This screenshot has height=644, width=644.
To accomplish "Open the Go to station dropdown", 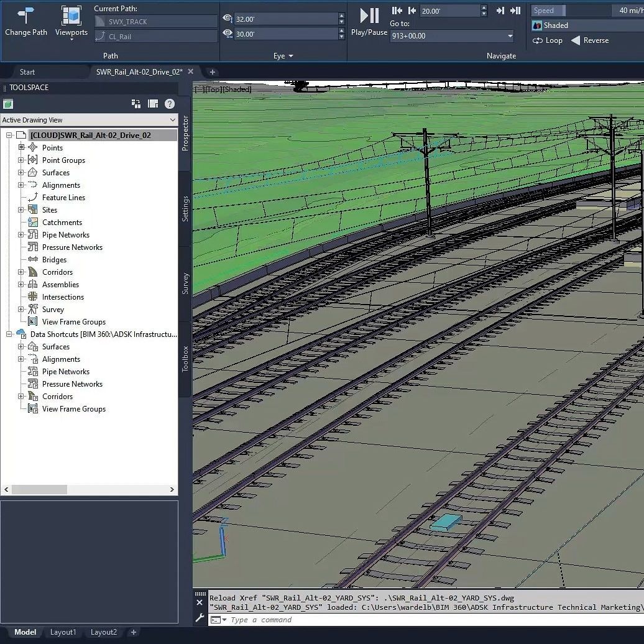I will 510,36.
